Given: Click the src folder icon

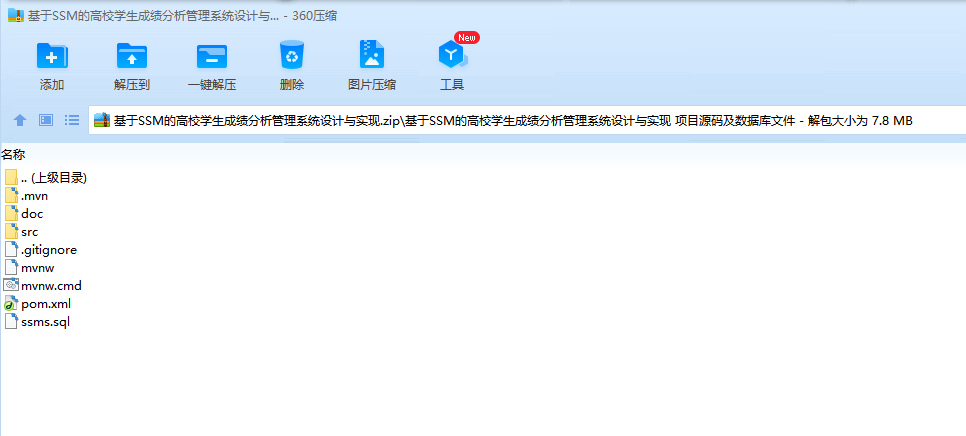Looking at the screenshot, I should coord(11,232).
